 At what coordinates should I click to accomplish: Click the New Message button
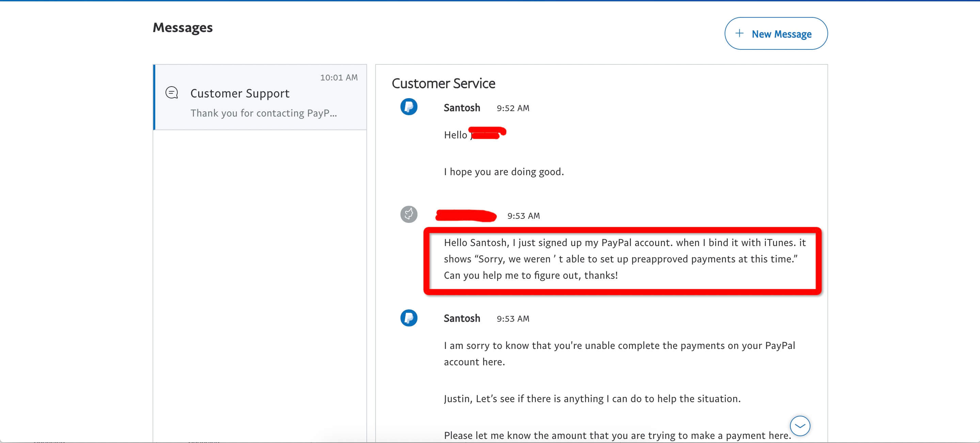[776, 33]
